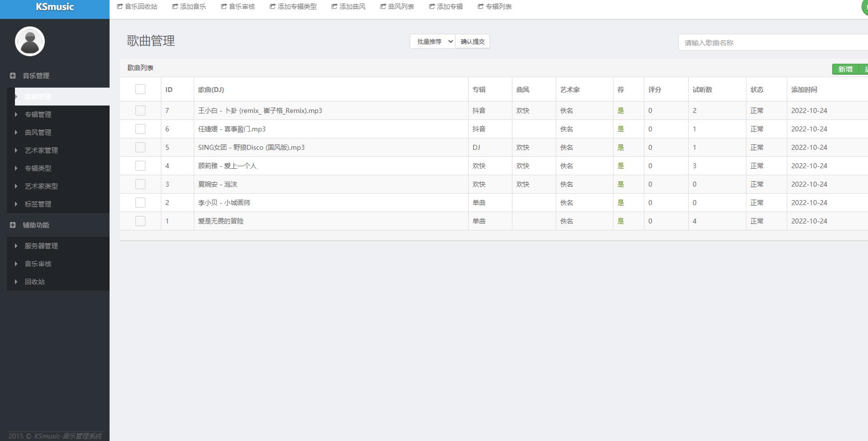This screenshot has height=441, width=868.
Task: Open 音乐审核 in the top navigation
Action: (242, 6)
